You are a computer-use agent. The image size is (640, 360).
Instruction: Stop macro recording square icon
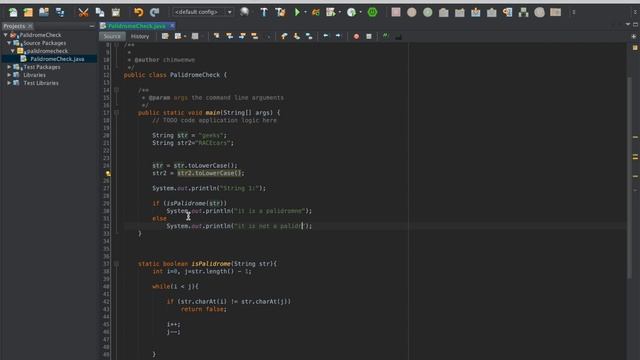point(369,36)
